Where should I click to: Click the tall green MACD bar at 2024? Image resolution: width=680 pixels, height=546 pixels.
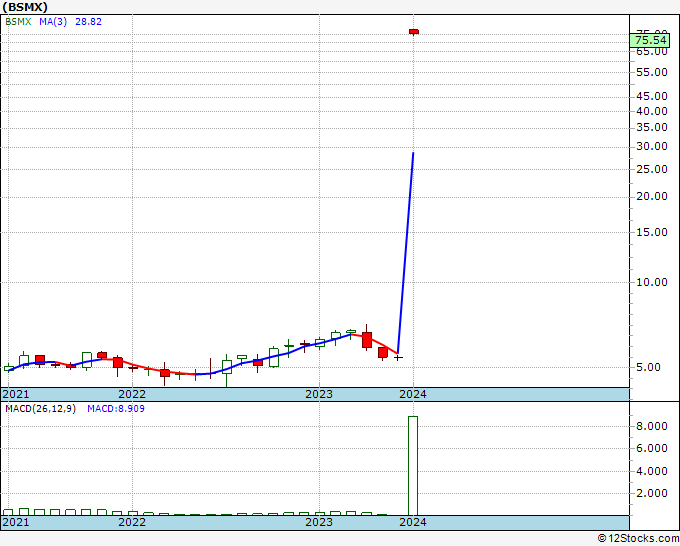pos(413,466)
